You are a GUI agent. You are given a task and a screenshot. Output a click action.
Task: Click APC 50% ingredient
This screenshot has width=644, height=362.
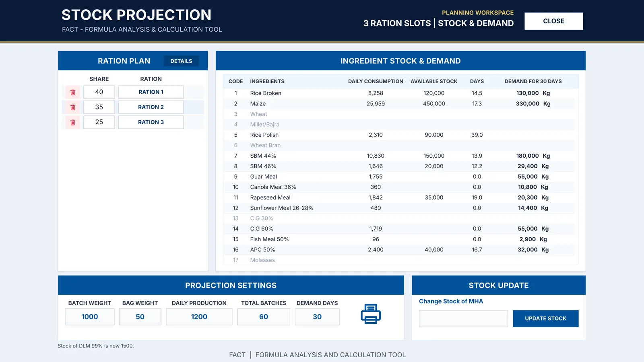pyautogui.click(x=263, y=250)
